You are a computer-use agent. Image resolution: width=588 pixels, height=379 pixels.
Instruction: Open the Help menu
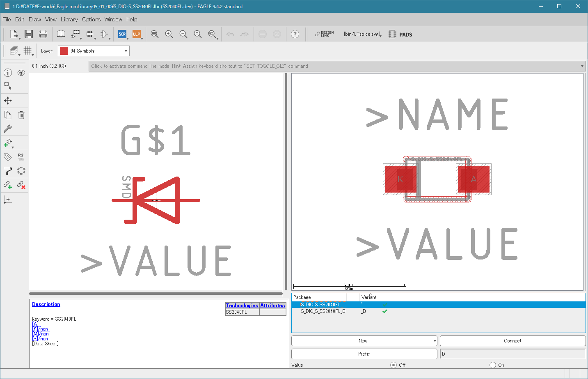click(132, 19)
